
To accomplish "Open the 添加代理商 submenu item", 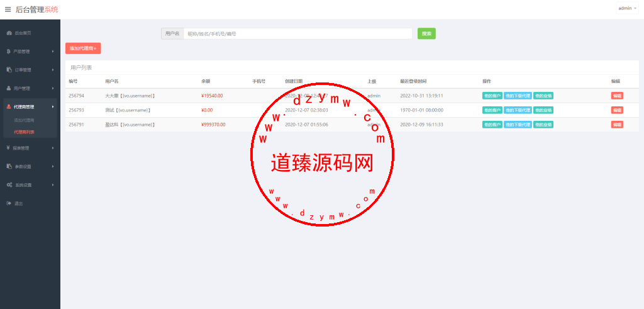I will coord(24,120).
